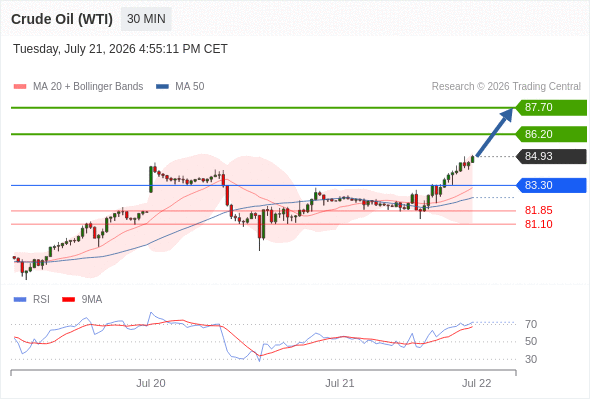Click the 81.10 red support value

pos(538,224)
